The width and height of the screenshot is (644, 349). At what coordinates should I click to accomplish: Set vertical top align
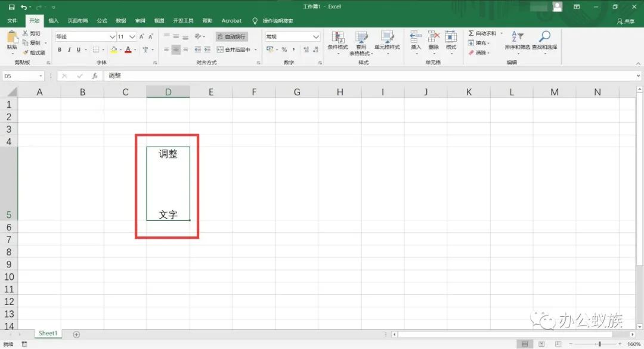pyautogui.click(x=166, y=36)
